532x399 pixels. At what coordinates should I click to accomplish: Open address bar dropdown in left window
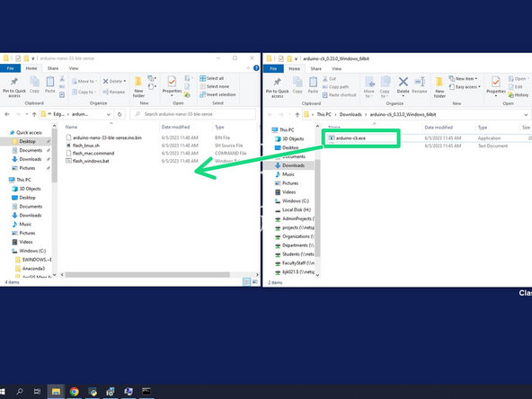coord(109,114)
